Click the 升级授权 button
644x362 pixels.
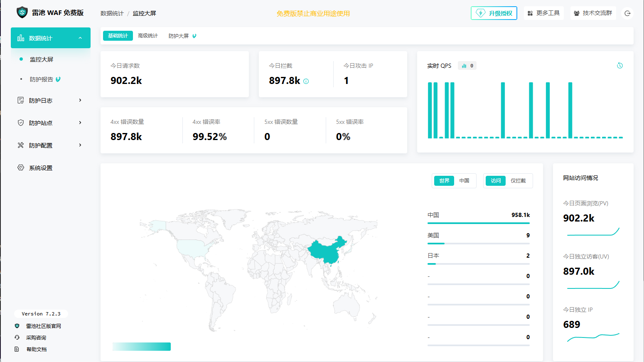(x=494, y=13)
